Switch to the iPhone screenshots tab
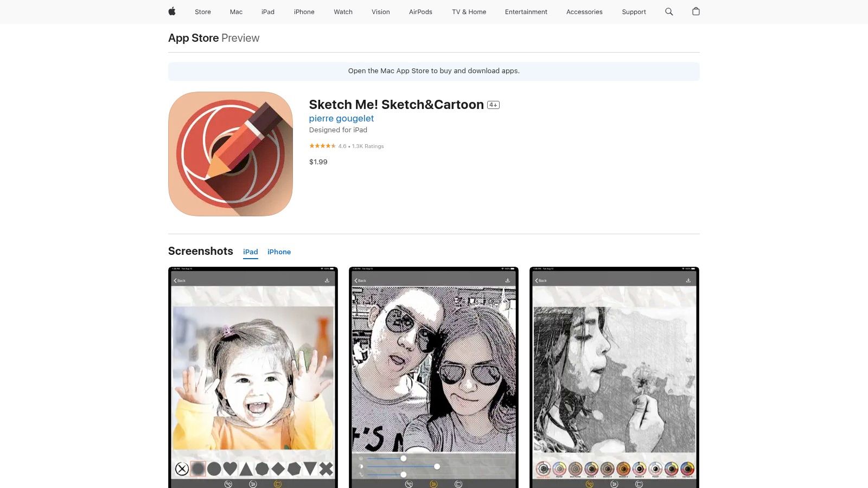Viewport: 868px width, 488px height. pos(279,252)
